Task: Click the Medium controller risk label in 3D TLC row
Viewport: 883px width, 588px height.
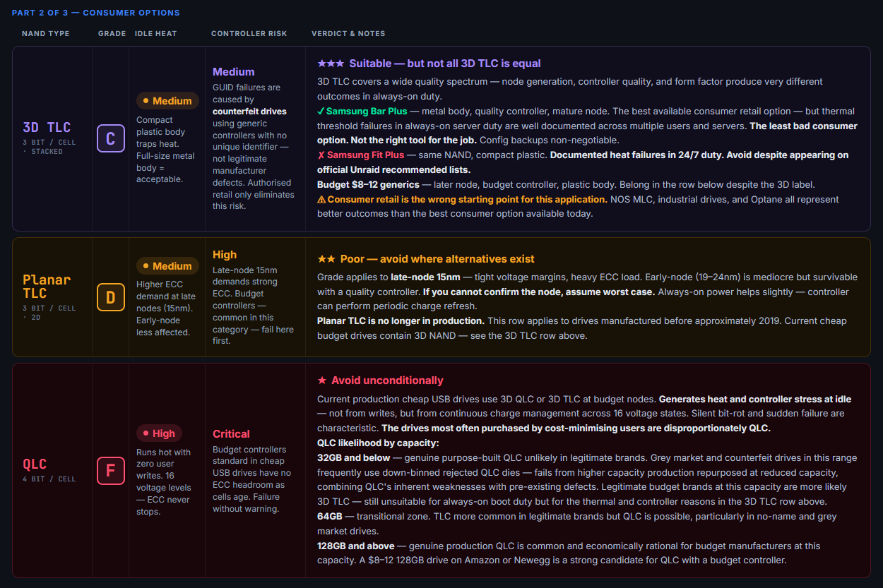Action: (x=233, y=72)
